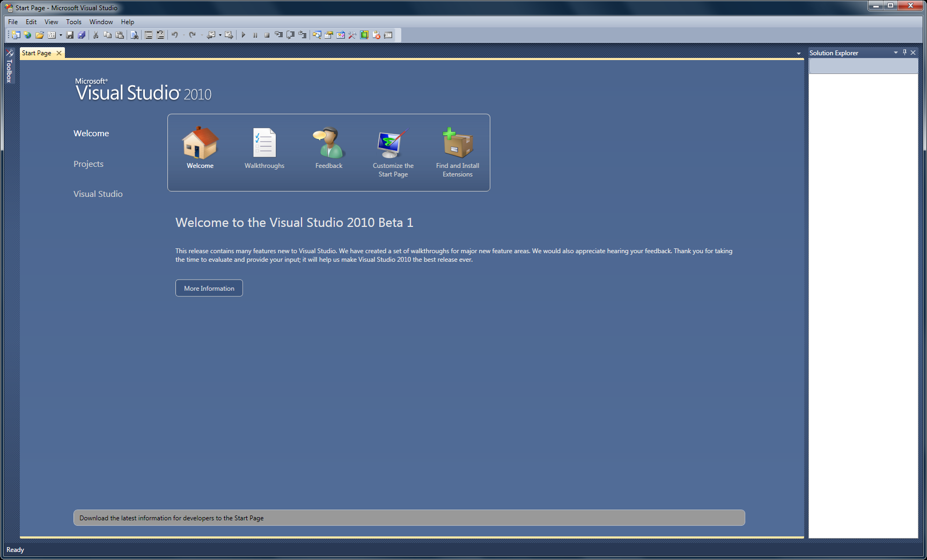Open the Tools menu
Screen dimensions: 927x560
click(73, 22)
